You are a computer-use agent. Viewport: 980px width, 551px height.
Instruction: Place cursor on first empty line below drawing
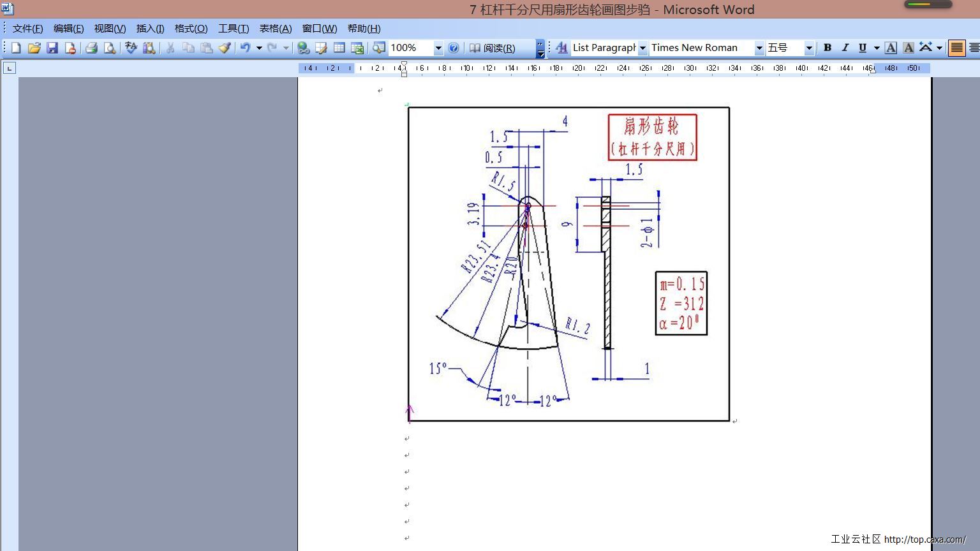pyautogui.click(x=406, y=439)
